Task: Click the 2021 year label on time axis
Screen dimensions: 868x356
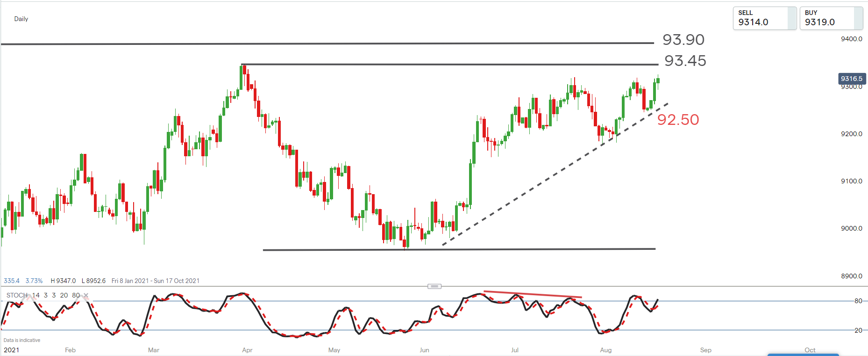Action: point(12,350)
